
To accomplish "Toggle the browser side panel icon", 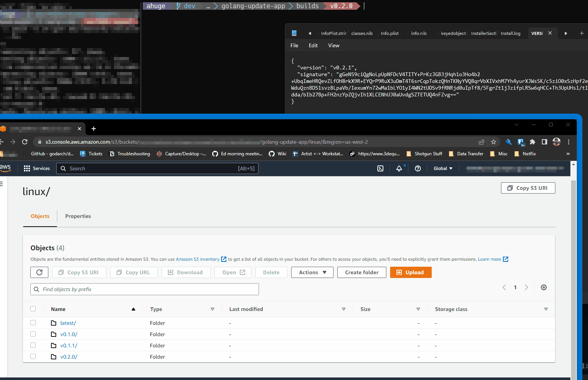I will click(x=545, y=142).
